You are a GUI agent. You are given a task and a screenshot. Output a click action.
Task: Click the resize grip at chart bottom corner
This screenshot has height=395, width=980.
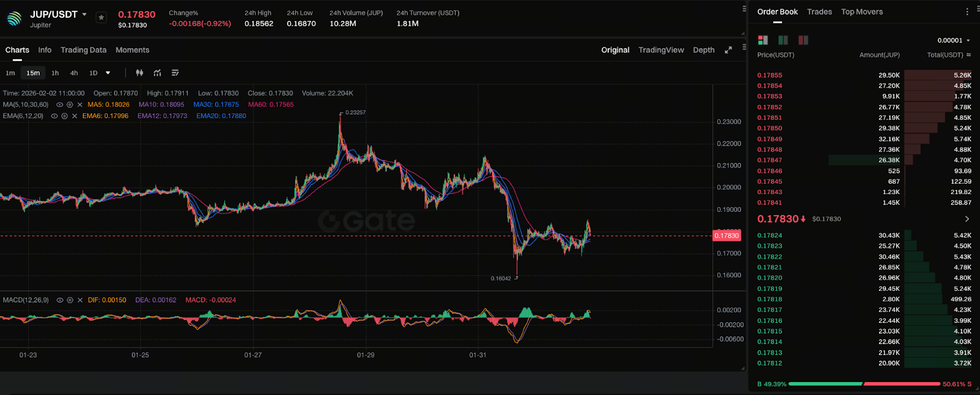pos(743,368)
